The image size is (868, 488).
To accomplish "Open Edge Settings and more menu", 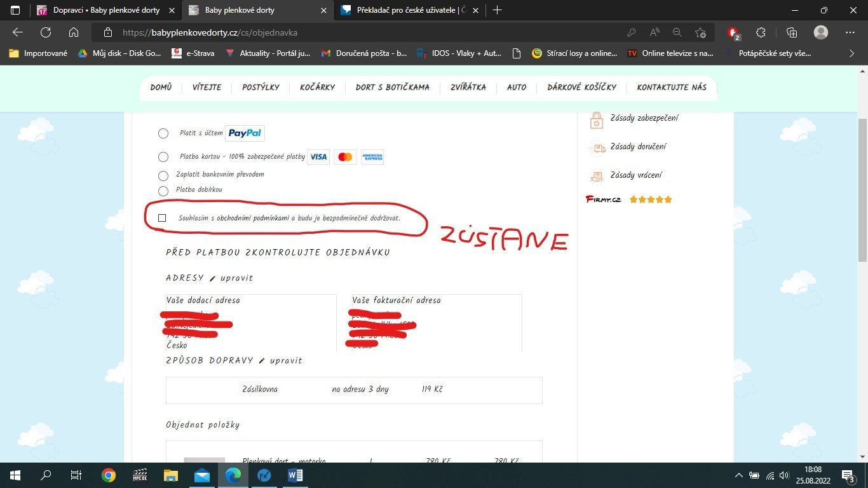I will [850, 32].
